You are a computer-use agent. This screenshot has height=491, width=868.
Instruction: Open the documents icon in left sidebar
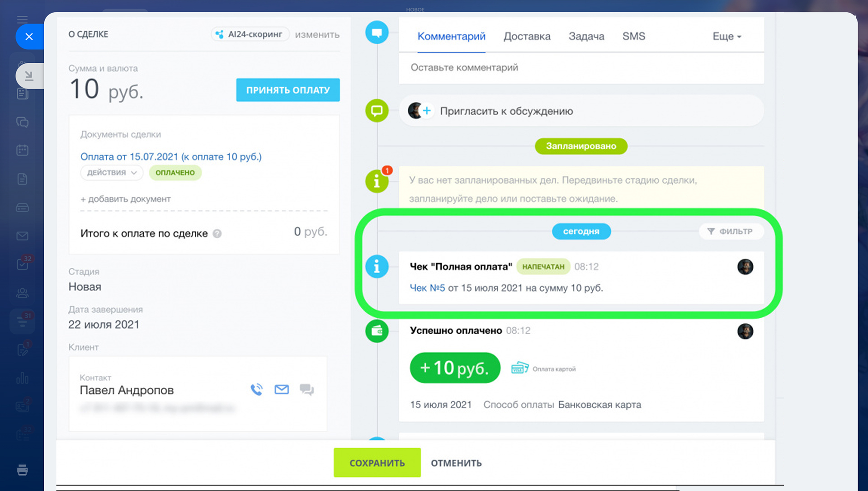[22, 179]
